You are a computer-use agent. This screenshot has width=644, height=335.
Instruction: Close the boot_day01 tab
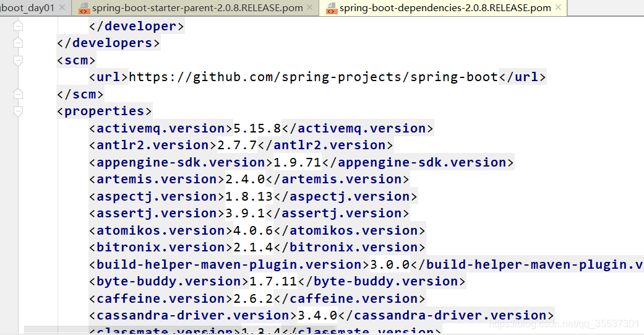[62, 7]
